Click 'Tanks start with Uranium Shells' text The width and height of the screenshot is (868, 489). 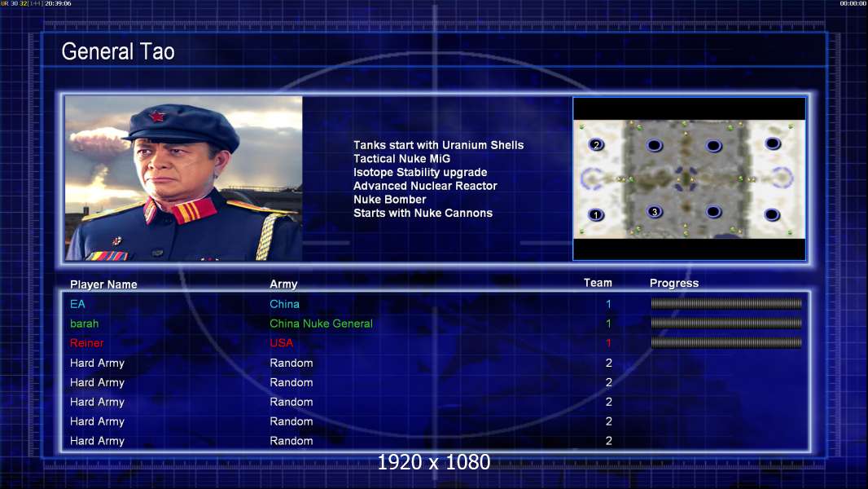point(438,145)
